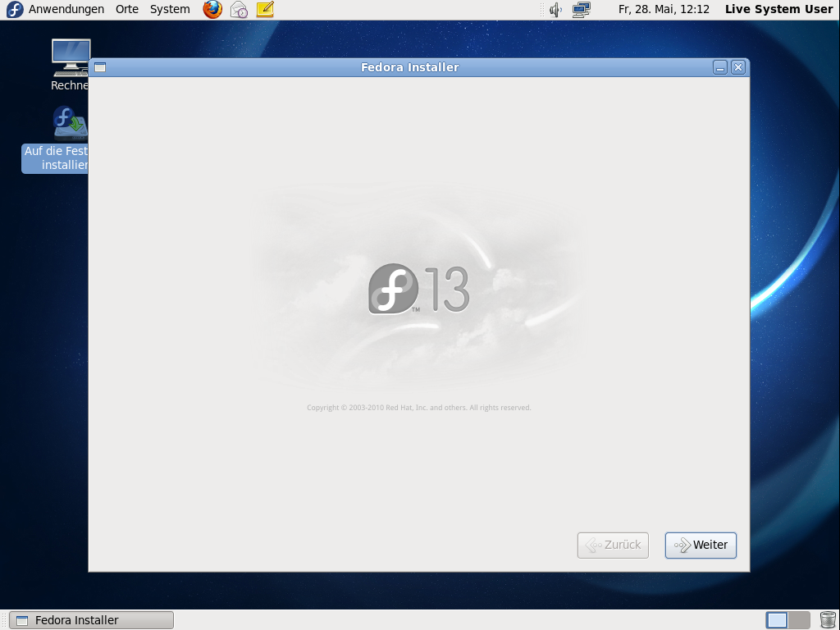This screenshot has width=840, height=630.
Task: Select the Rechner desktop icon
Action: point(71,64)
